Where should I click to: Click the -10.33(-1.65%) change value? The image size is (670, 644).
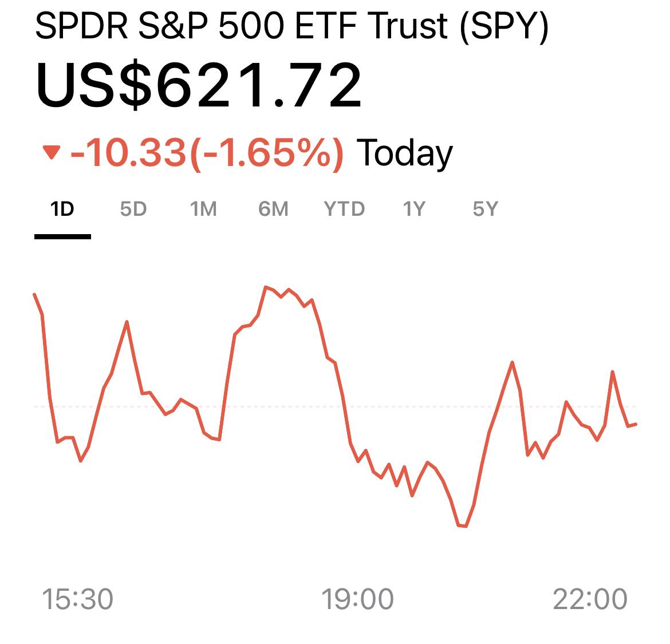pos(207,153)
